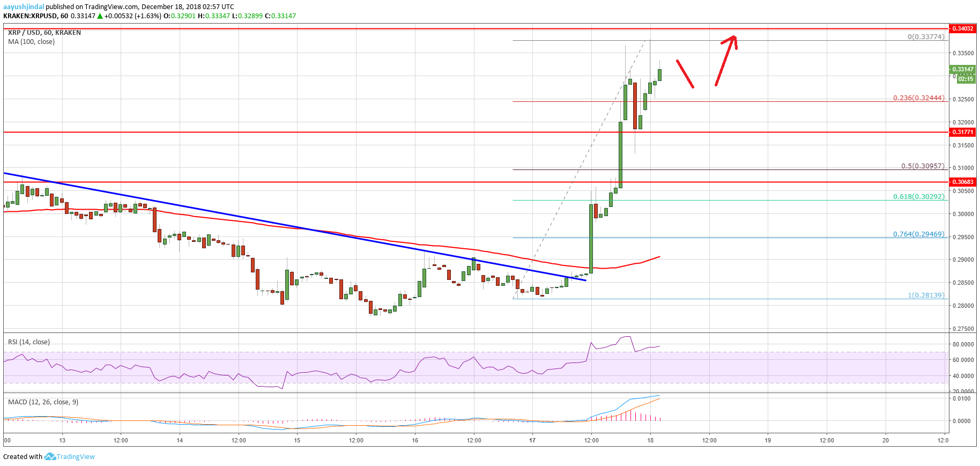Image resolution: width=980 pixels, height=466 pixels.
Task: Click the 02:15 countdown label
Action: tap(966, 79)
